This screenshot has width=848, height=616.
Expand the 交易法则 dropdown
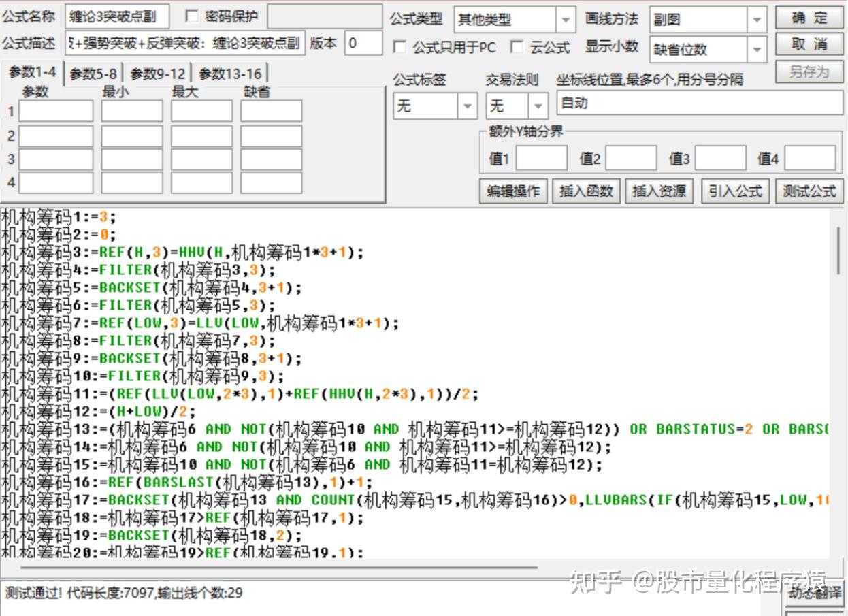539,106
